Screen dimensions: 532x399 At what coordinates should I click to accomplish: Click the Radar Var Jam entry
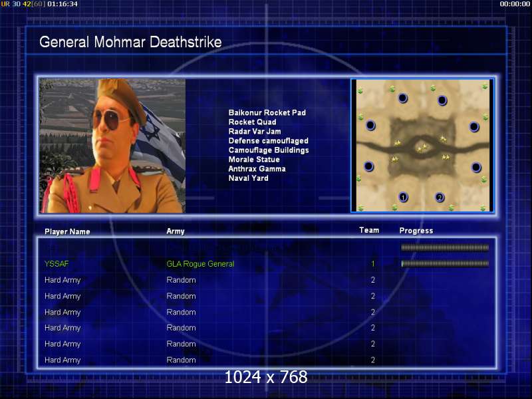tap(255, 131)
